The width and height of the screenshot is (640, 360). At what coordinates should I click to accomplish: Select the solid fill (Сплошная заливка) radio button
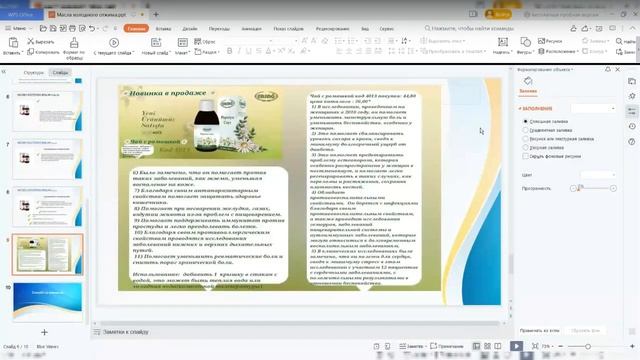pos(525,122)
